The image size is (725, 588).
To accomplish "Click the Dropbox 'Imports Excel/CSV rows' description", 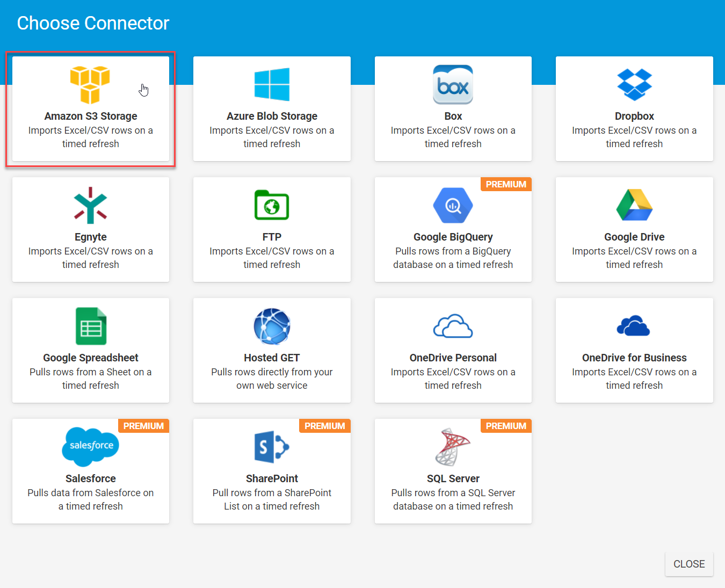I will 634,137.
